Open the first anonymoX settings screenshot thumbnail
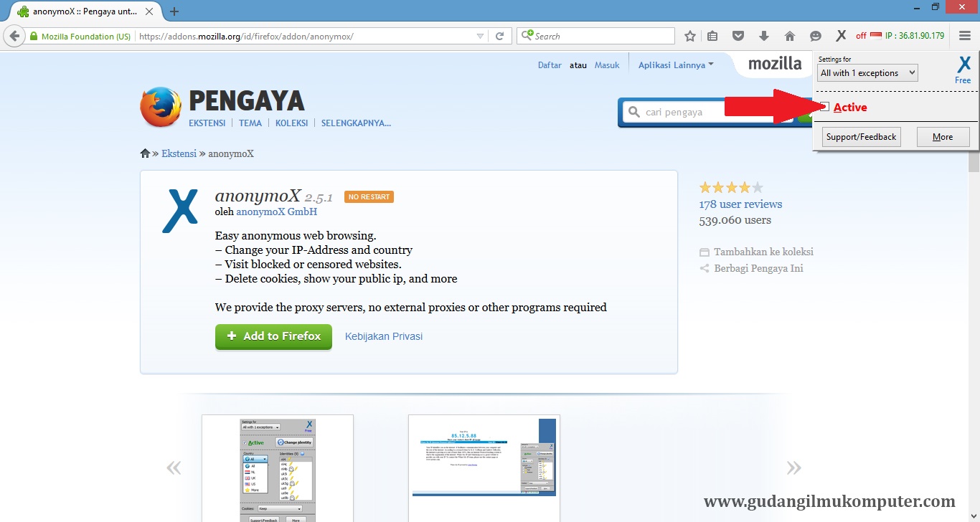980x522 pixels. pos(278,468)
